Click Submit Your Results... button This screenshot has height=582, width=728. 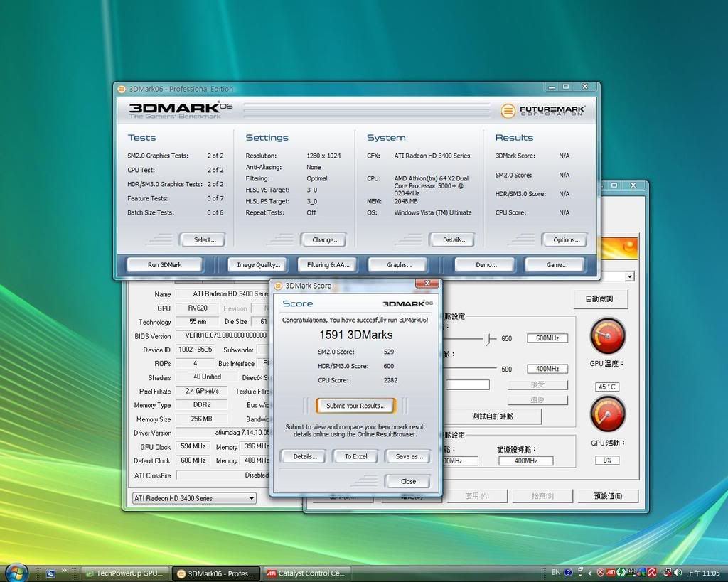click(355, 406)
